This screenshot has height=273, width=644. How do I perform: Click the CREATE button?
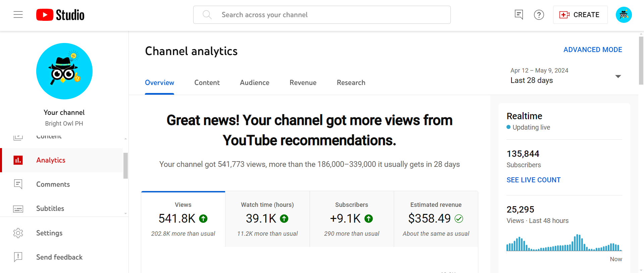point(580,15)
